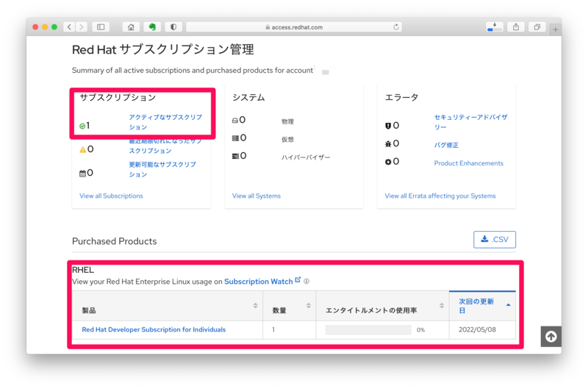
Task: Open Red Hat Developer Subscription for Individuals
Action: coord(154,329)
